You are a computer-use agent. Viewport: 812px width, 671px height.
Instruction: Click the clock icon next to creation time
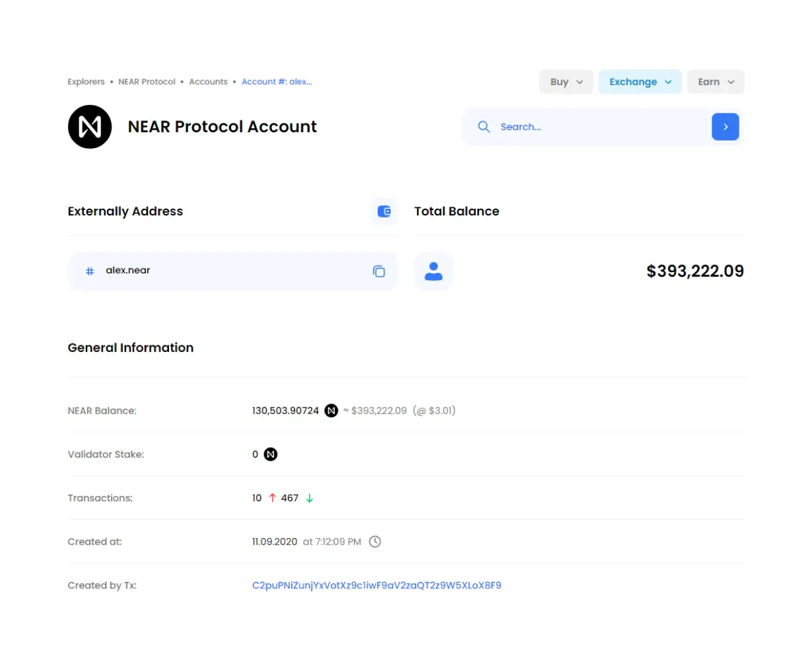pos(375,541)
